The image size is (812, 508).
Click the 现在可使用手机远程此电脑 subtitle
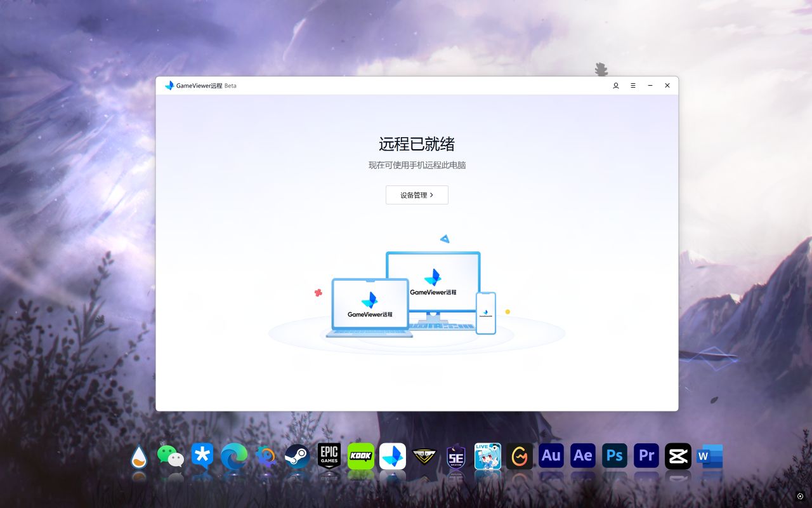pyautogui.click(x=417, y=165)
